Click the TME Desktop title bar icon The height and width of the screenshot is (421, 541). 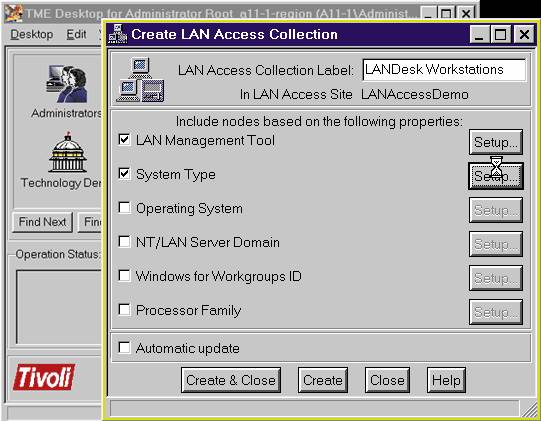point(14,13)
